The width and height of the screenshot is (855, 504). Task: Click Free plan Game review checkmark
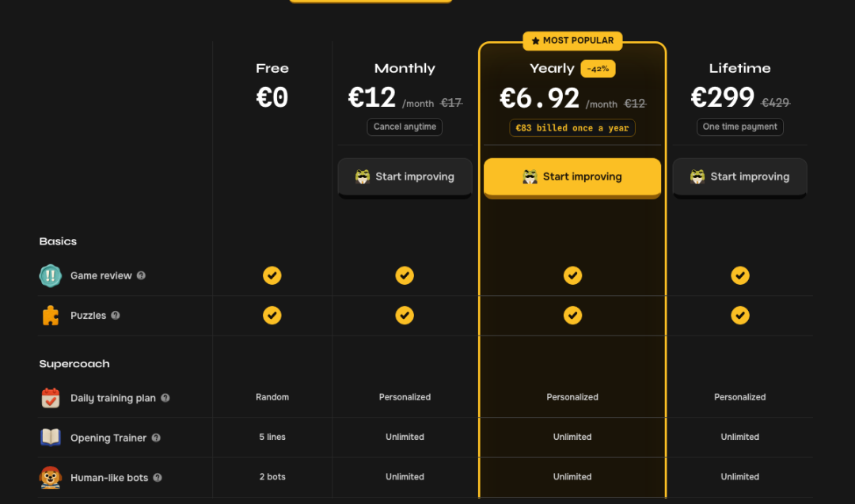(272, 275)
